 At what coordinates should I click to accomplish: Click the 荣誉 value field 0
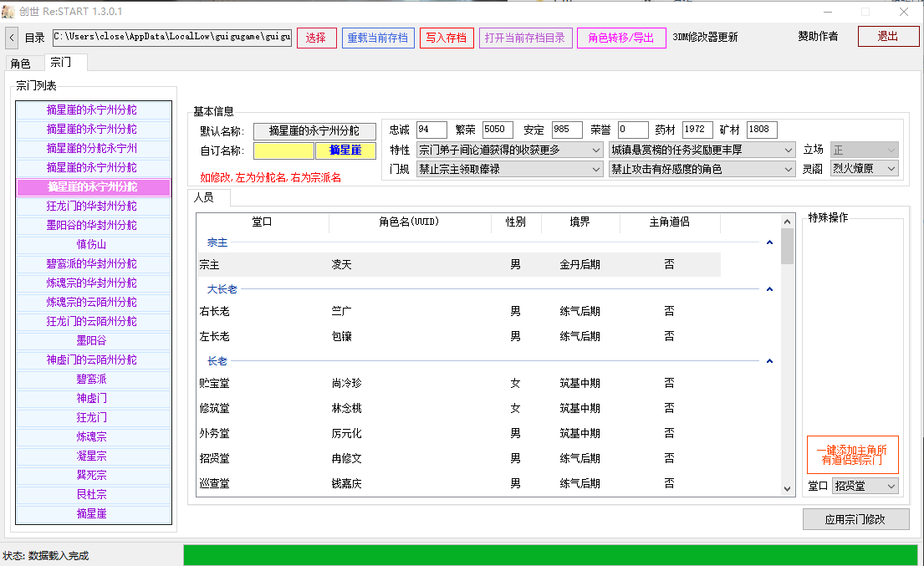633,130
